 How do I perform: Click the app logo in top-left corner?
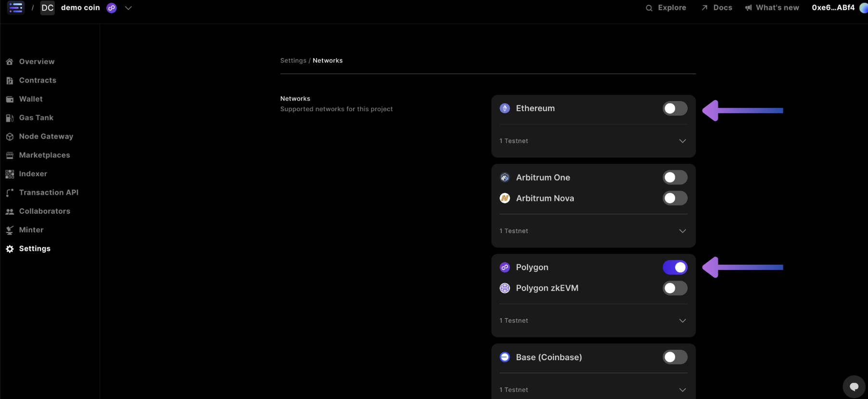click(16, 8)
